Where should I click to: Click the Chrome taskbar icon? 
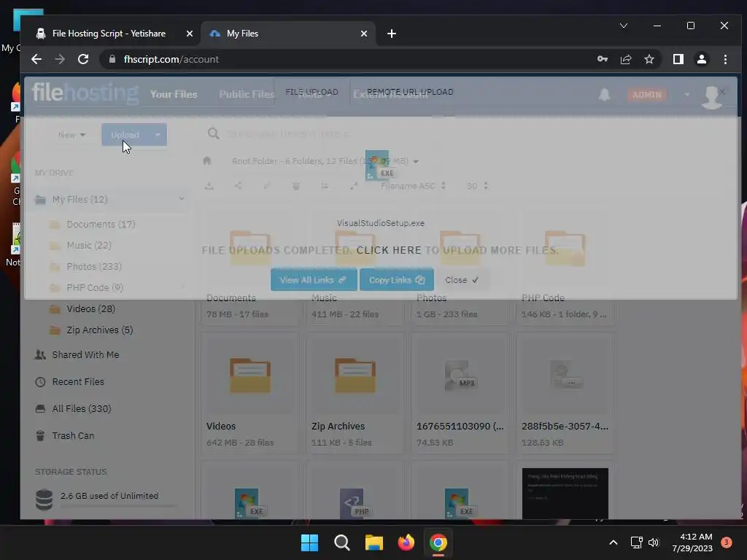(438, 542)
